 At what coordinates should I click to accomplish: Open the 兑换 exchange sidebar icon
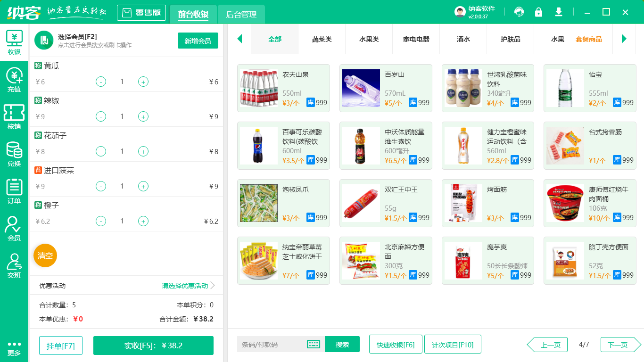coord(14,155)
